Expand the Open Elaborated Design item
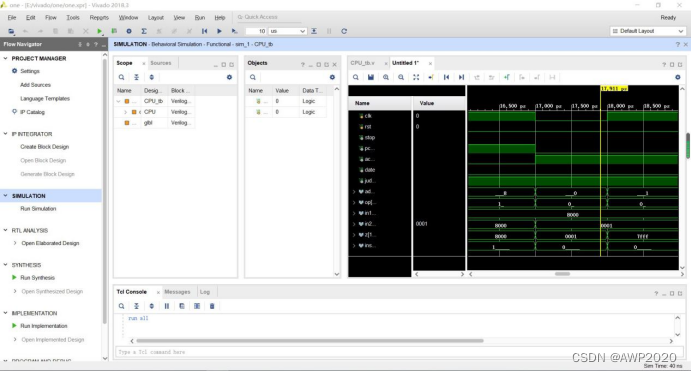692x372 pixels. point(15,243)
